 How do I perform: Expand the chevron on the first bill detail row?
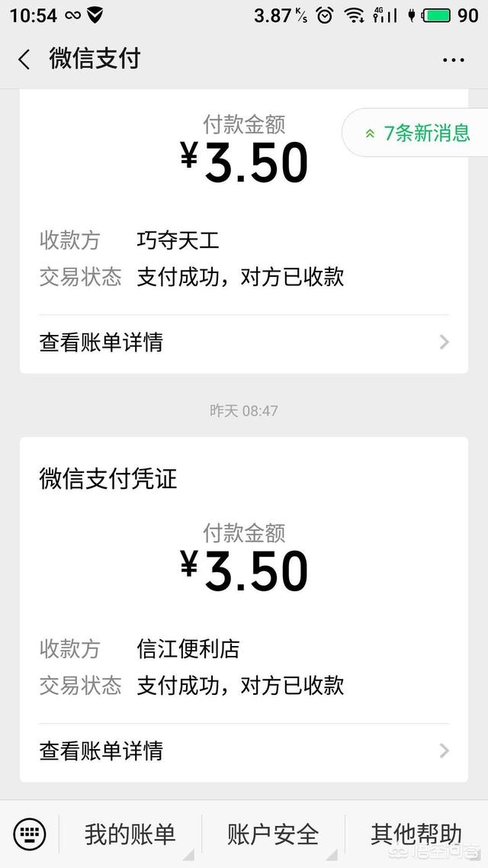(443, 342)
